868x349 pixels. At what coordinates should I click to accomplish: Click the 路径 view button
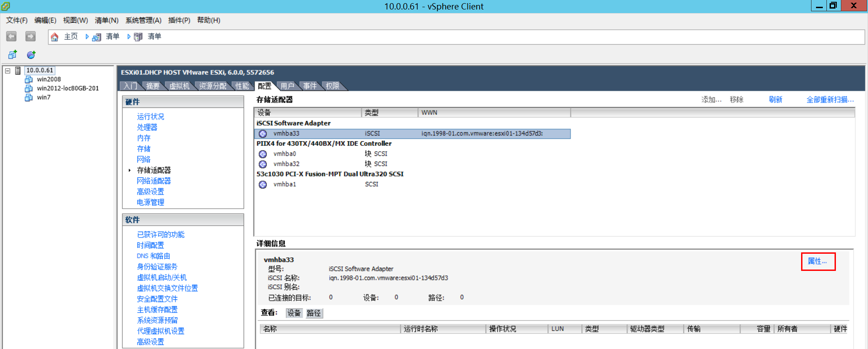tap(314, 313)
